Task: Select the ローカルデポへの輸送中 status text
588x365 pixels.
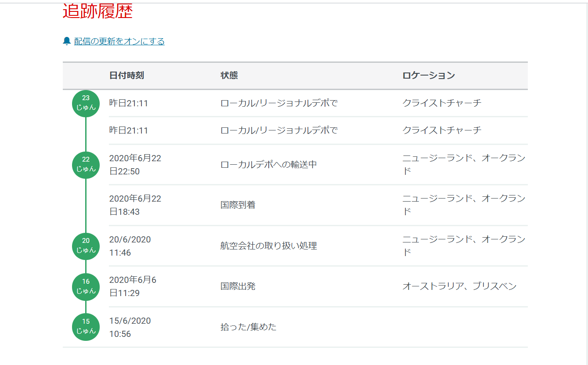Action: [x=269, y=165]
